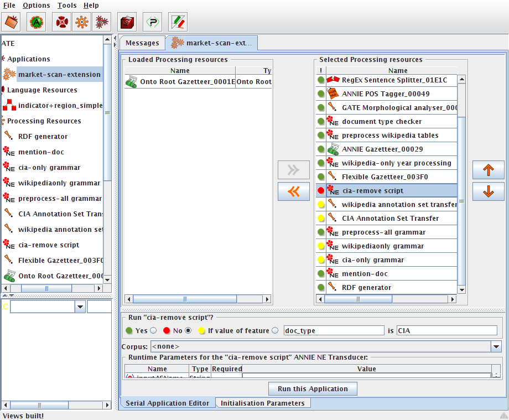Click the Onto Root Gazetteer icon in Loaded resources
The height and width of the screenshot is (420, 509).
coord(132,81)
